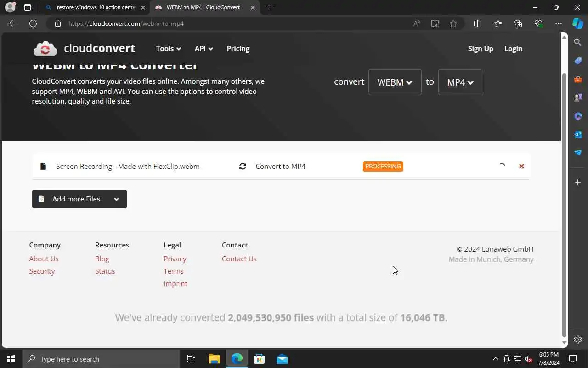Close the restore windows 10 tab
The height and width of the screenshot is (368, 588).
[144, 7]
